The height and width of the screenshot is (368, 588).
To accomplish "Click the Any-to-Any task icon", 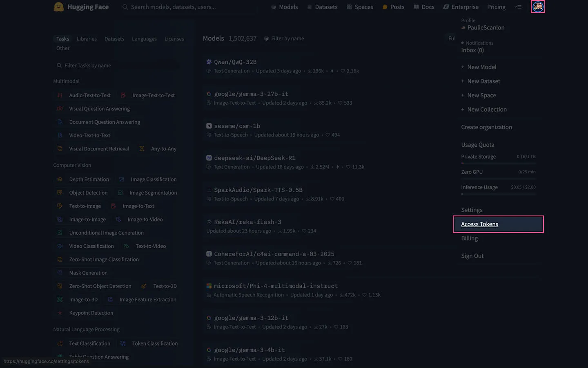I will pyautogui.click(x=142, y=149).
